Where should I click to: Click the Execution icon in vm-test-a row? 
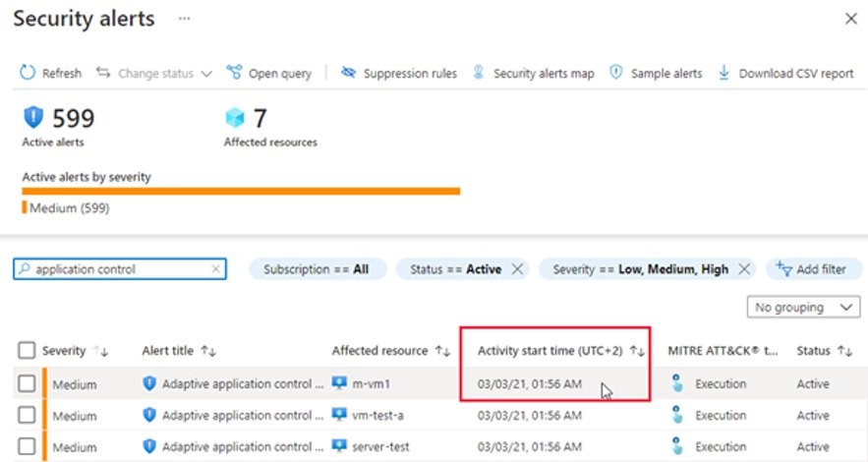pyautogui.click(x=677, y=415)
